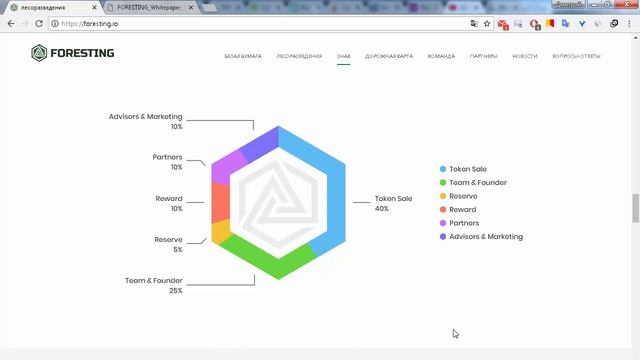640x360 pixels.
Task: Click the 'Reward 10%' chart label
Action: (169, 203)
